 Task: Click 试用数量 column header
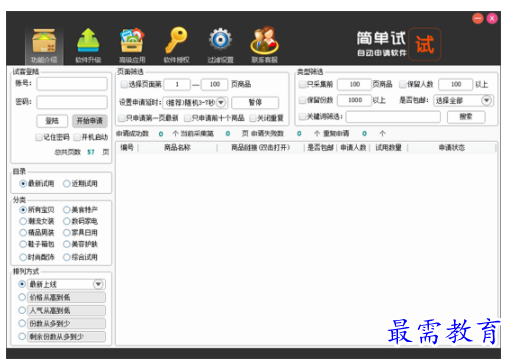pos(388,148)
